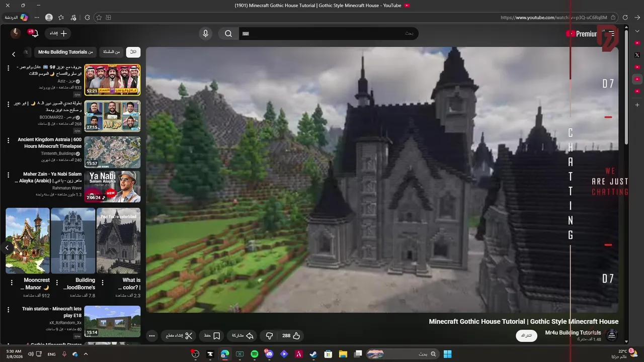644x362 pixels.
Task: Open Edge media control music icon
Action: tap(73, 18)
